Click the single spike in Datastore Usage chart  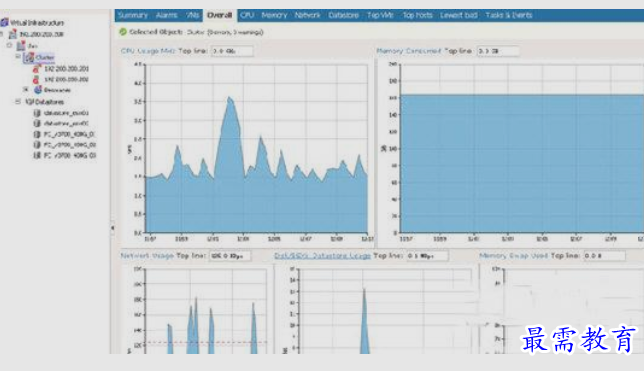pos(364,320)
